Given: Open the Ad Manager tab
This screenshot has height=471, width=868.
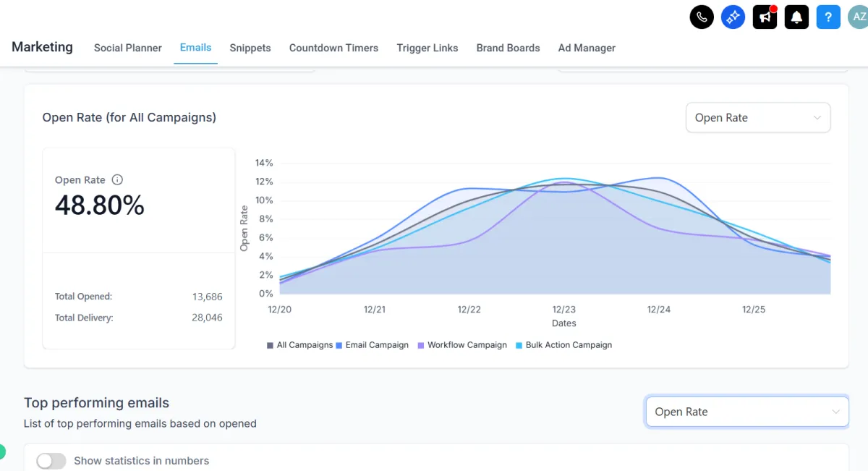Looking at the screenshot, I should click(x=587, y=48).
